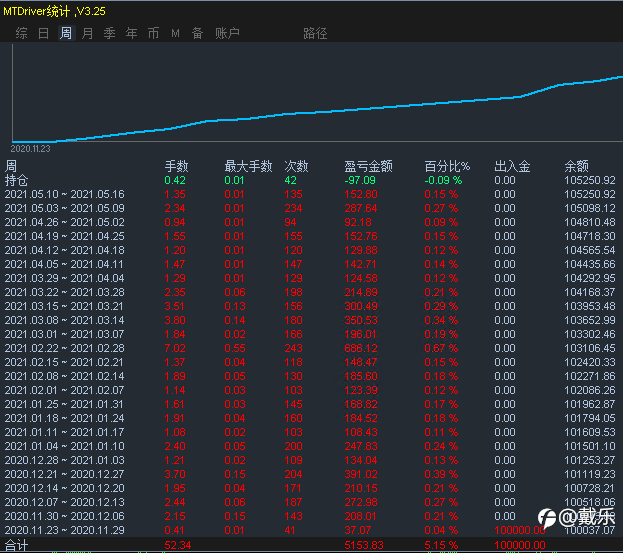
Task: Select week row 2021.04.19 ~ 2021.04.25
Action: pos(64,236)
